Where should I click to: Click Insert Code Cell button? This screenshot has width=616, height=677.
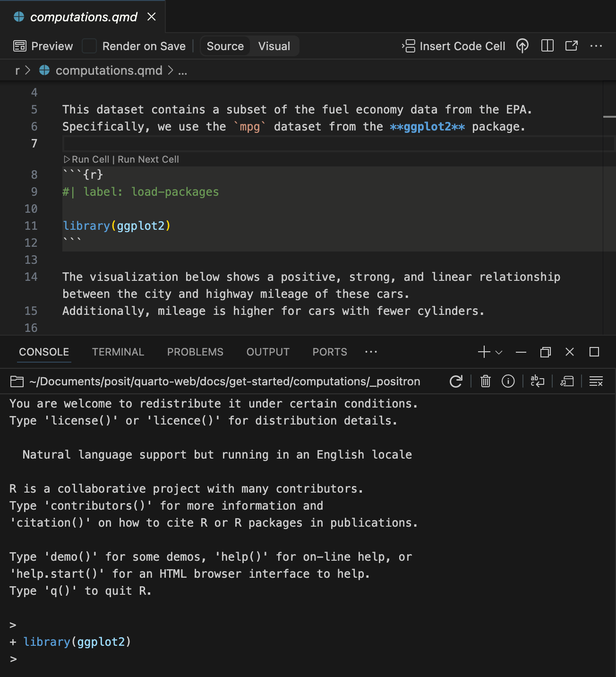(453, 46)
